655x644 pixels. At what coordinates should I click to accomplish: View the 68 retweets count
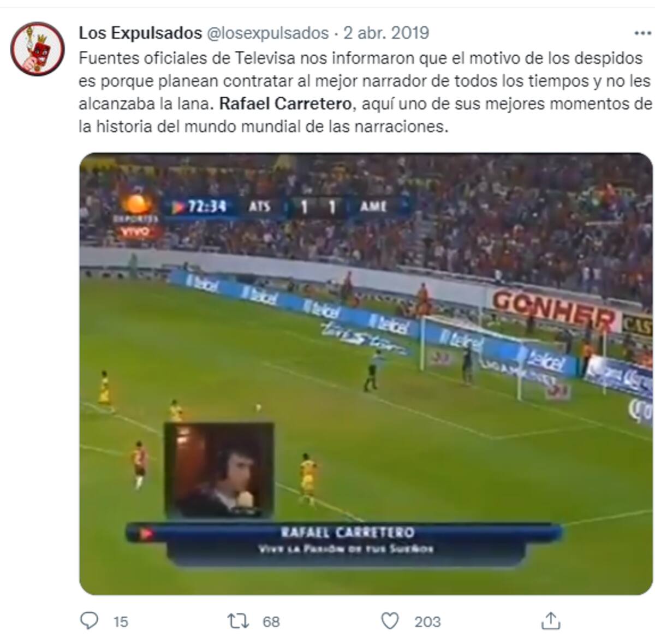tap(271, 622)
